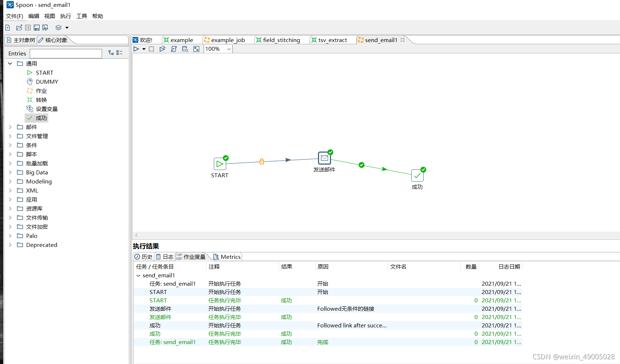
Task: Select the 成功 node on the canvas
Action: coord(417,175)
